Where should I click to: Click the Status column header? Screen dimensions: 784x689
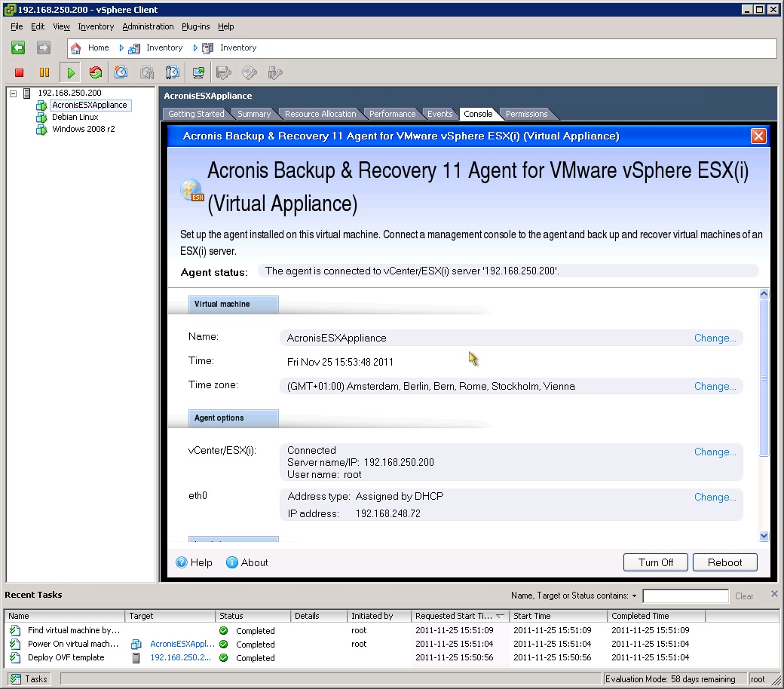[x=253, y=616]
